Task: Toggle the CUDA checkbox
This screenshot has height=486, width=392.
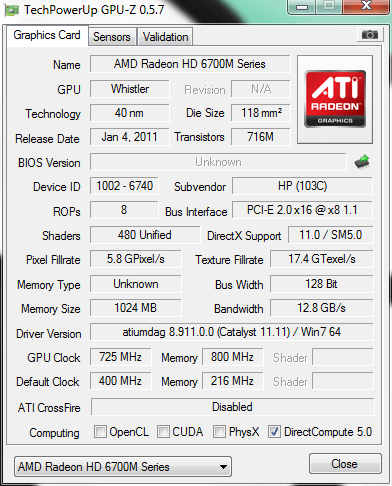Action: [x=163, y=431]
